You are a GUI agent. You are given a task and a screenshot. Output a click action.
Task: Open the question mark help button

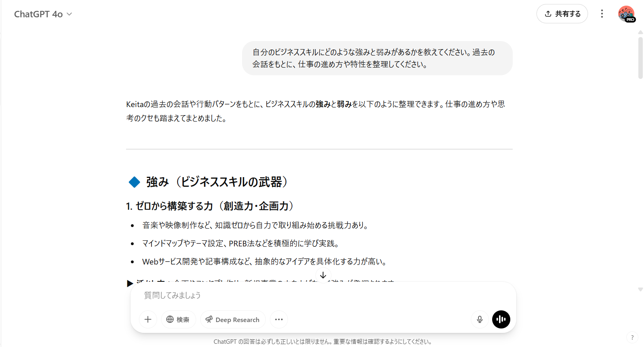pos(632,337)
